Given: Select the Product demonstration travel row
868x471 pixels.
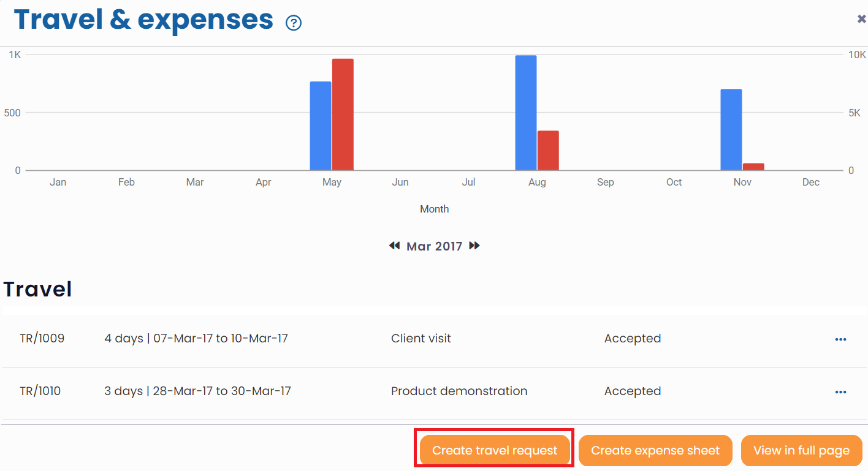Looking at the screenshot, I should tap(459, 391).
